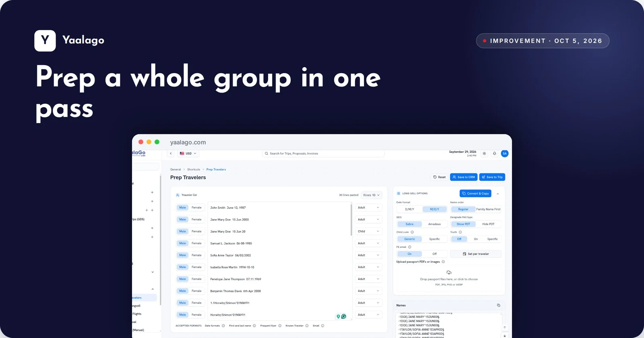
Task: Click the info icon next to PE email
Action: tap(410, 247)
